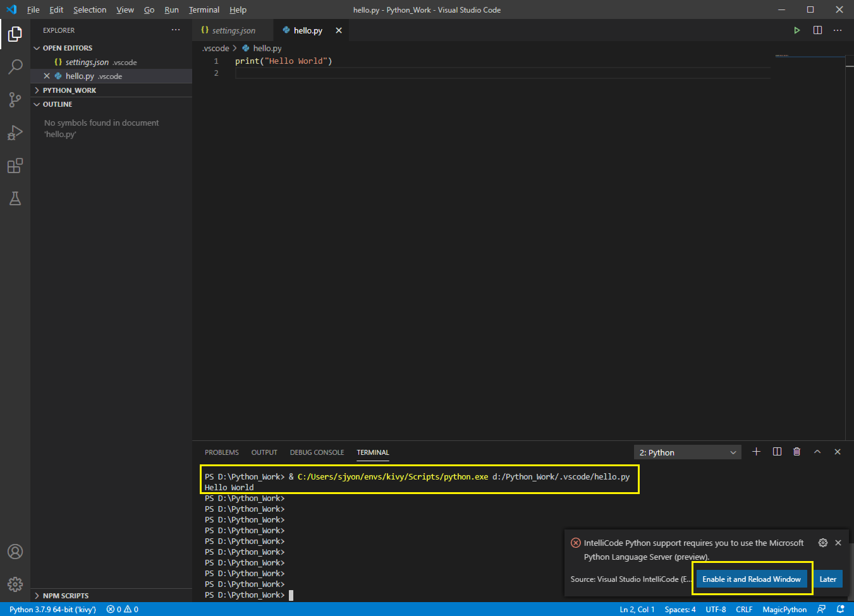Click the Later button

coord(828,579)
